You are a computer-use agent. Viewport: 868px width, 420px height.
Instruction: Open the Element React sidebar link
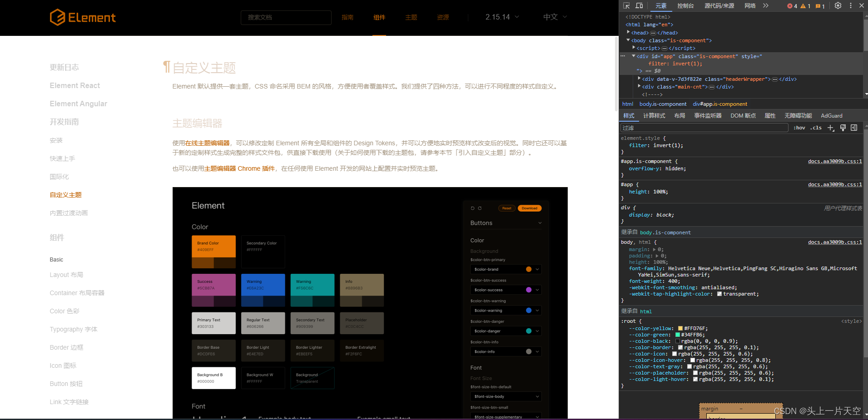74,85
